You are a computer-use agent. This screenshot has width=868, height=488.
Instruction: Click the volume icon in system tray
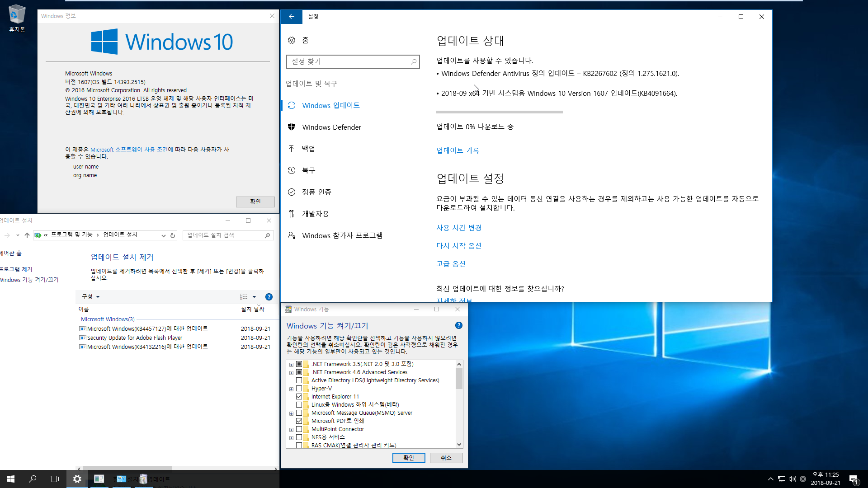(792, 479)
